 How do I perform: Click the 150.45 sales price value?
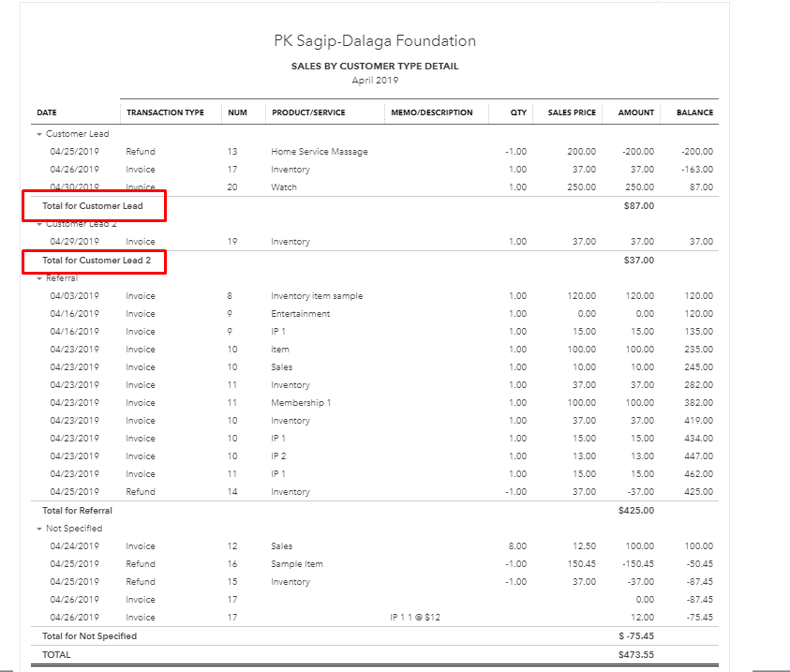(x=581, y=564)
